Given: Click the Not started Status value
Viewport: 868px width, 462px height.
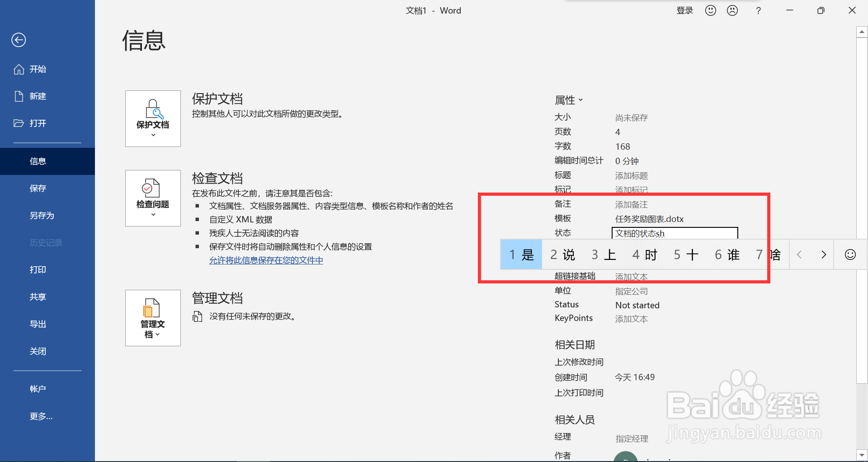Looking at the screenshot, I should pyautogui.click(x=637, y=305).
